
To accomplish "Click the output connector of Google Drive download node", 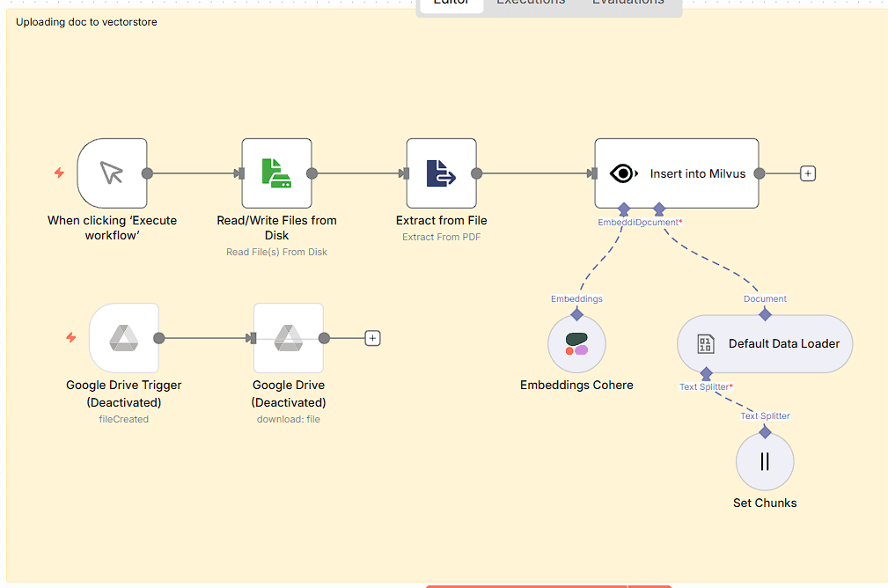I will [x=324, y=338].
